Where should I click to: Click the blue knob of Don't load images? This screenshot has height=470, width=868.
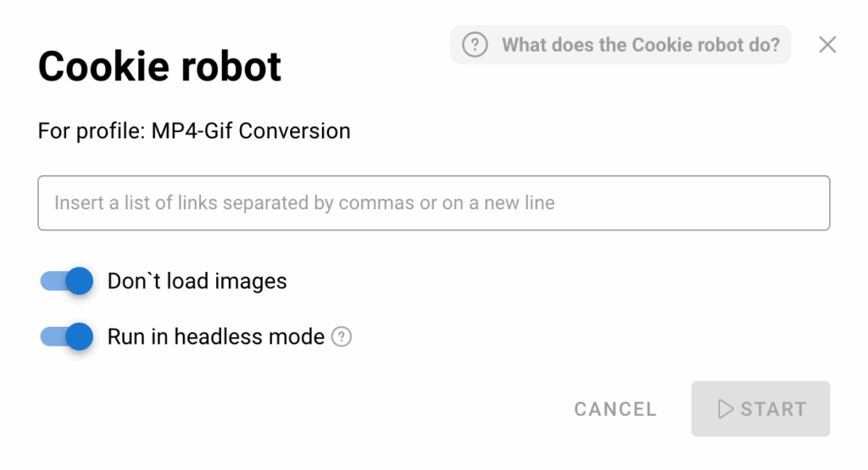click(79, 281)
